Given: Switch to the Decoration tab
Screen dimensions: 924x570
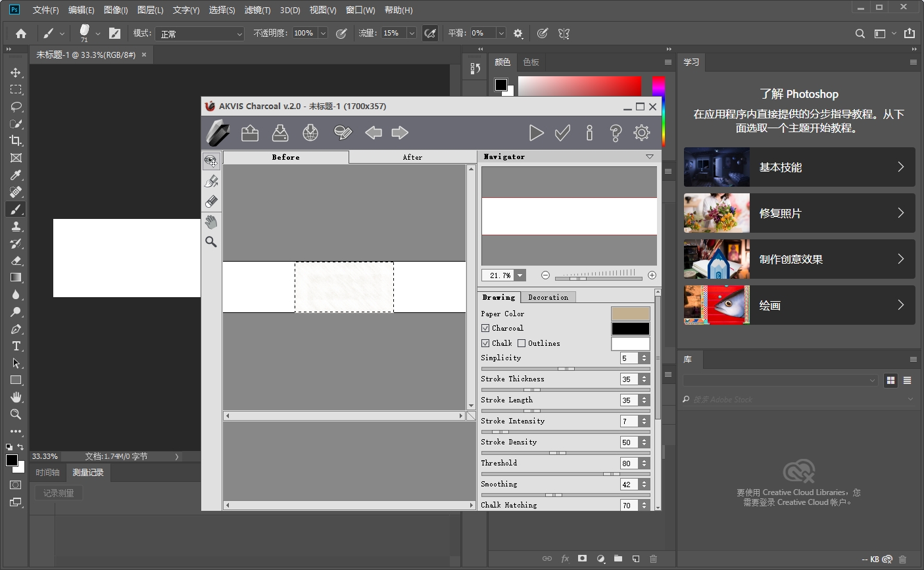Looking at the screenshot, I should pos(548,297).
